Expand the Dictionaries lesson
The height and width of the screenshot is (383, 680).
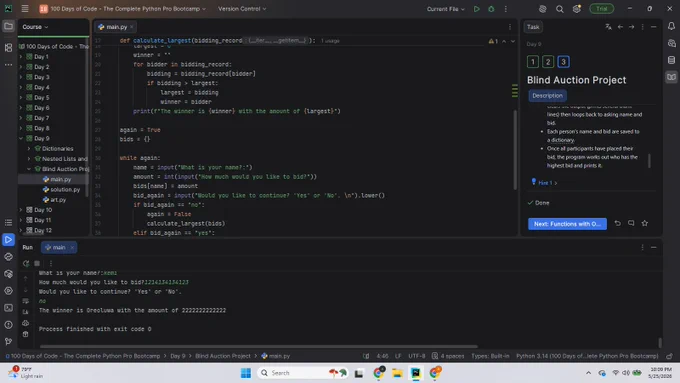(29, 148)
